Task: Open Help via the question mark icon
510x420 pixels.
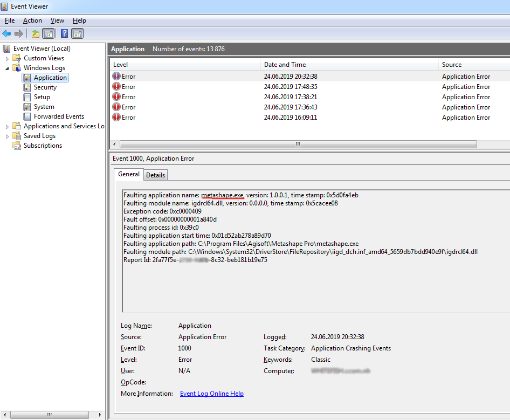Action: pos(64,34)
